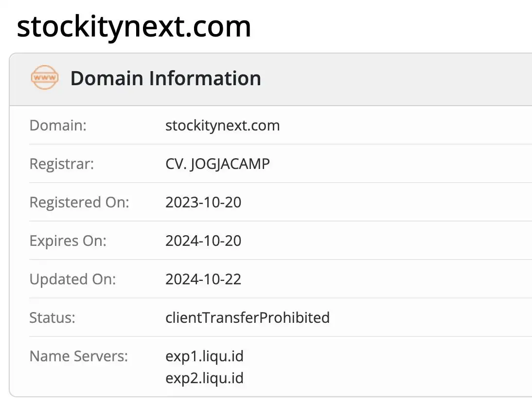532x408 pixels.
Task: Select the Status field label
Action: 53,317
